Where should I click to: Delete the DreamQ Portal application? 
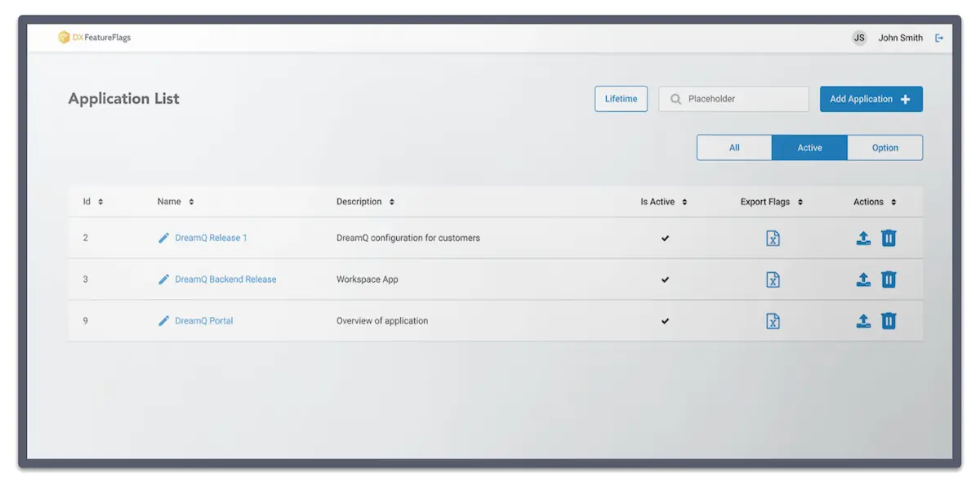(x=889, y=320)
